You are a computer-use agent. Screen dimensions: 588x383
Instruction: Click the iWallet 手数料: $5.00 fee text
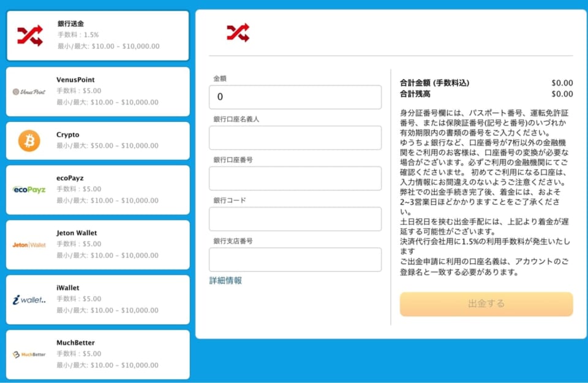click(x=79, y=299)
